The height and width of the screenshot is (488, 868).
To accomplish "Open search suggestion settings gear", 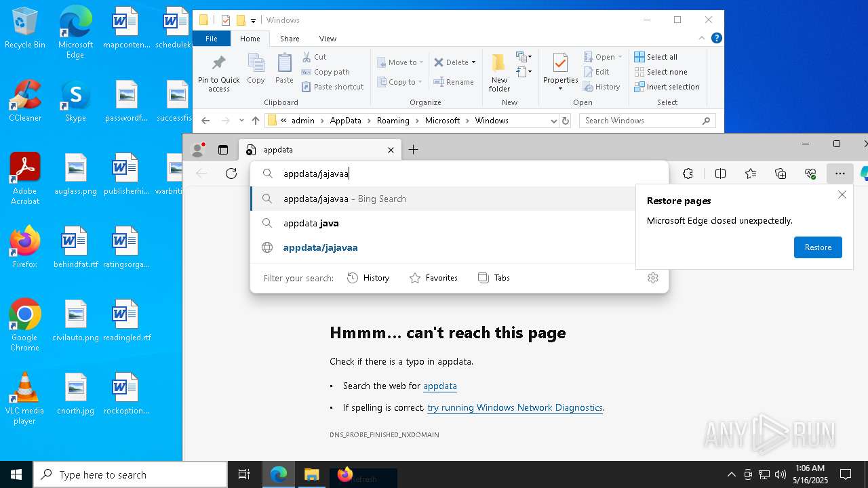I will point(653,278).
